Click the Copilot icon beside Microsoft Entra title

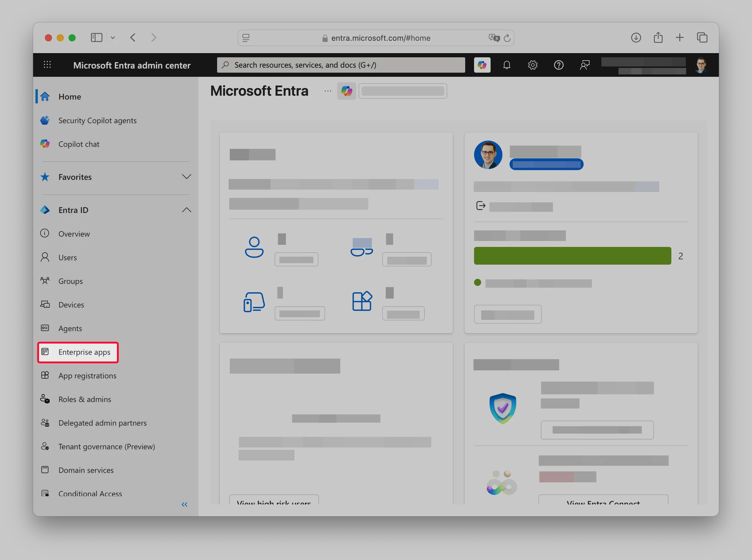346,91
